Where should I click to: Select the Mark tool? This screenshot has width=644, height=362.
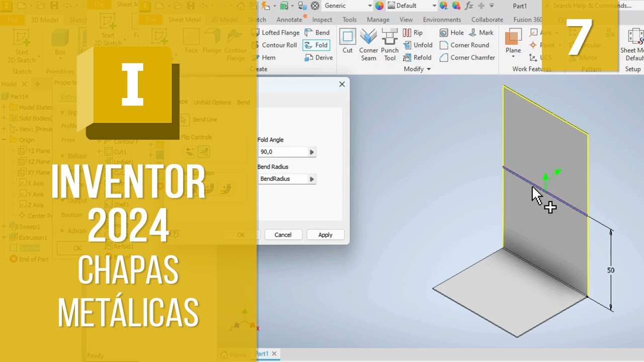tap(481, 32)
